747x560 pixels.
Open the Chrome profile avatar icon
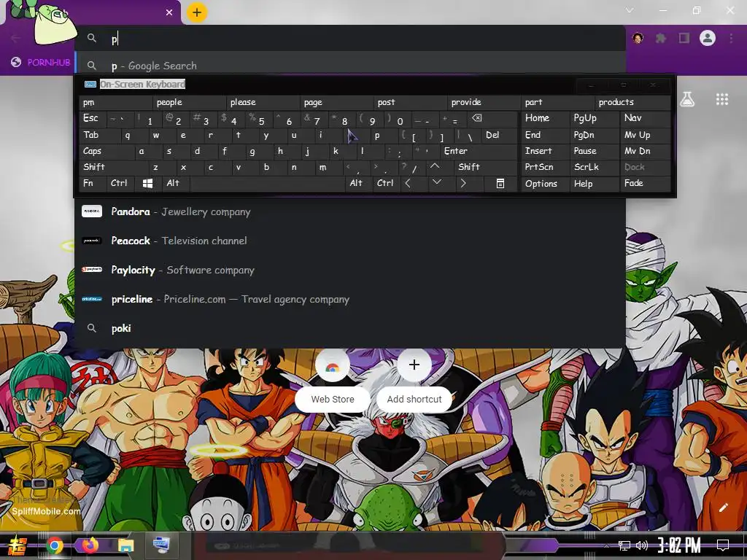[708, 38]
